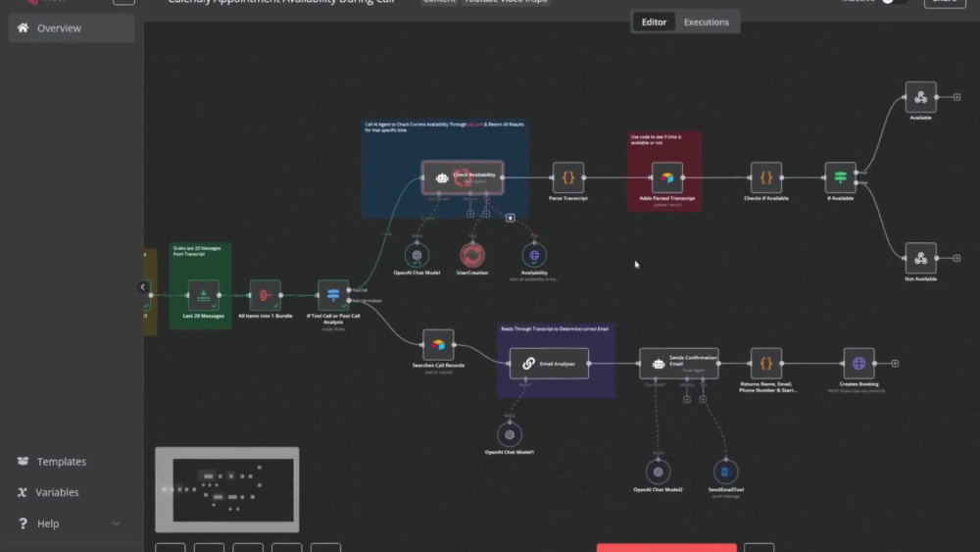Open the Help menu in sidebar

coord(72,524)
